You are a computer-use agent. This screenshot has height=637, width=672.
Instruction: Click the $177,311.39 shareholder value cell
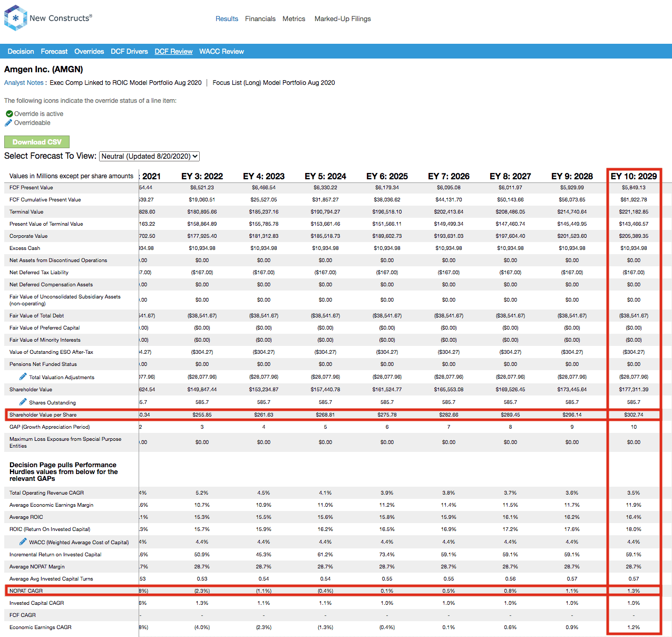[x=634, y=389]
